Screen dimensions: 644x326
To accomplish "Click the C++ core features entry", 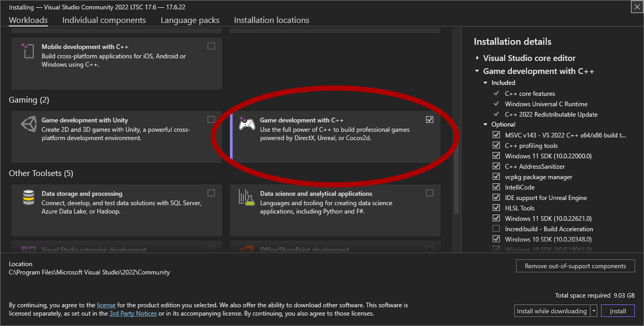I will click(x=530, y=94).
